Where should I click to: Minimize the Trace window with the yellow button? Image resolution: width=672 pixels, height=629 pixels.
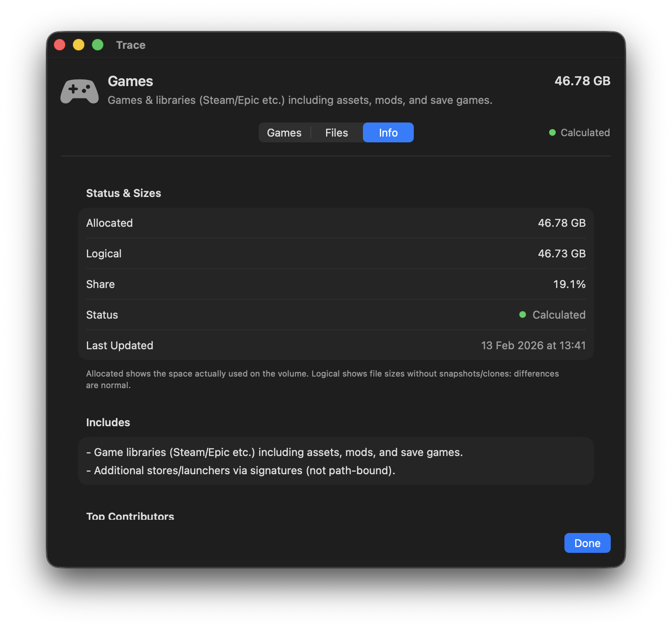click(x=79, y=45)
